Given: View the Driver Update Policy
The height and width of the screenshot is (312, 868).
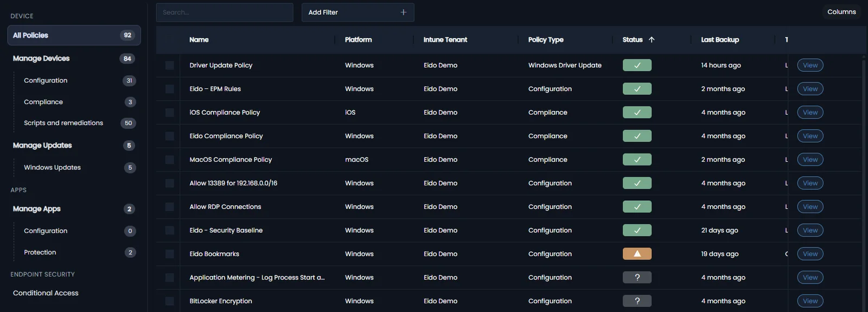Looking at the screenshot, I should click(x=810, y=65).
